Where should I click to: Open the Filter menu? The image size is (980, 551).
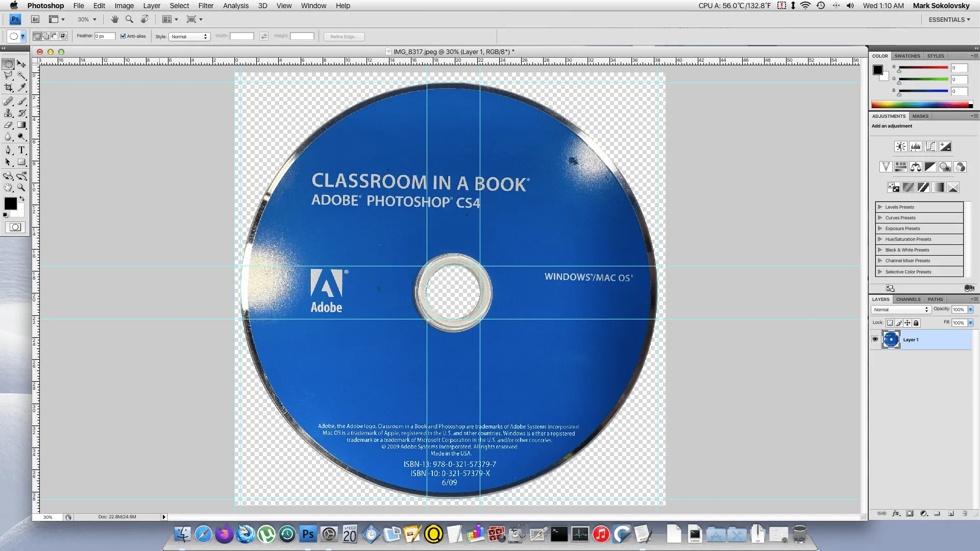[206, 6]
